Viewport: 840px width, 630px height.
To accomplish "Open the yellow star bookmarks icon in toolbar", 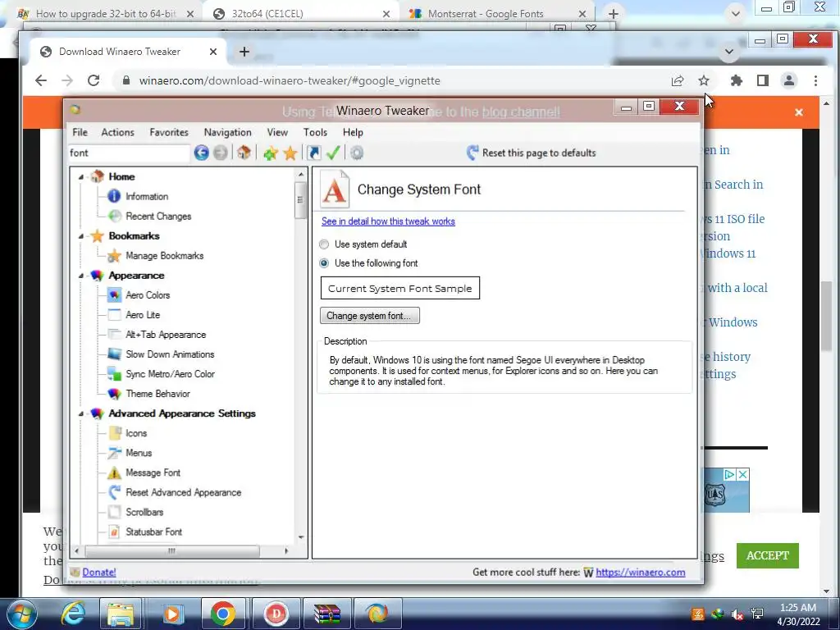I will (x=290, y=153).
